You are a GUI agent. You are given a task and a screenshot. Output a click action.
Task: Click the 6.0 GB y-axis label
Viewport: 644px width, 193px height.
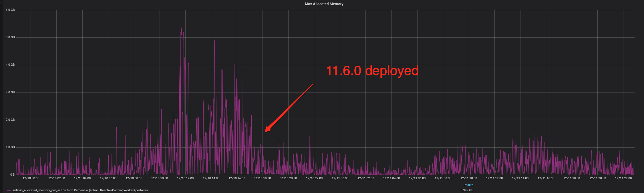(10, 10)
